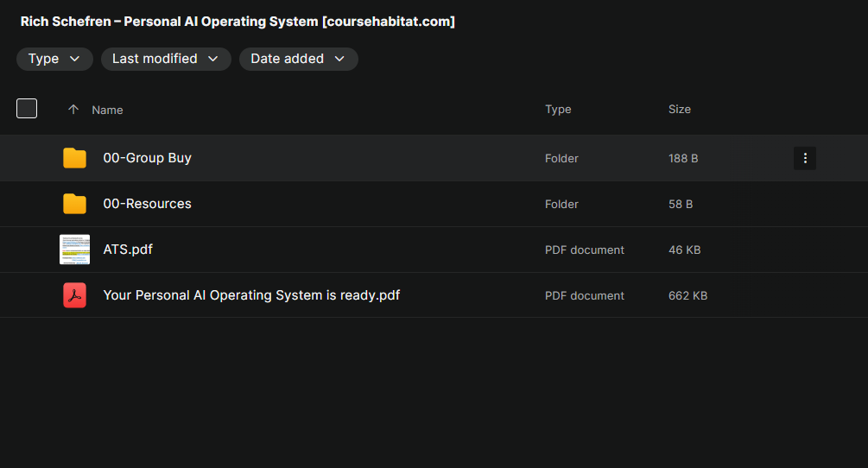
Task: Click Folder type cell of 00-Resources
Action: point(561,204)
